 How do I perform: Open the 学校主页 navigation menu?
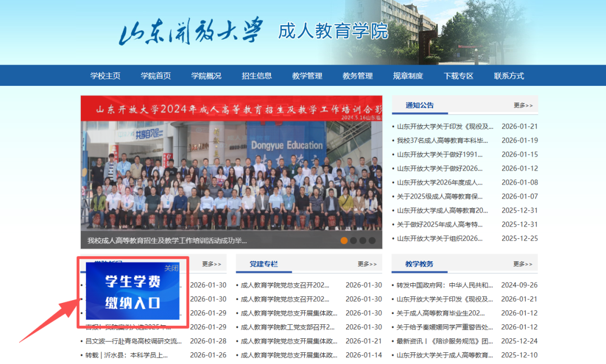point(104,76)
